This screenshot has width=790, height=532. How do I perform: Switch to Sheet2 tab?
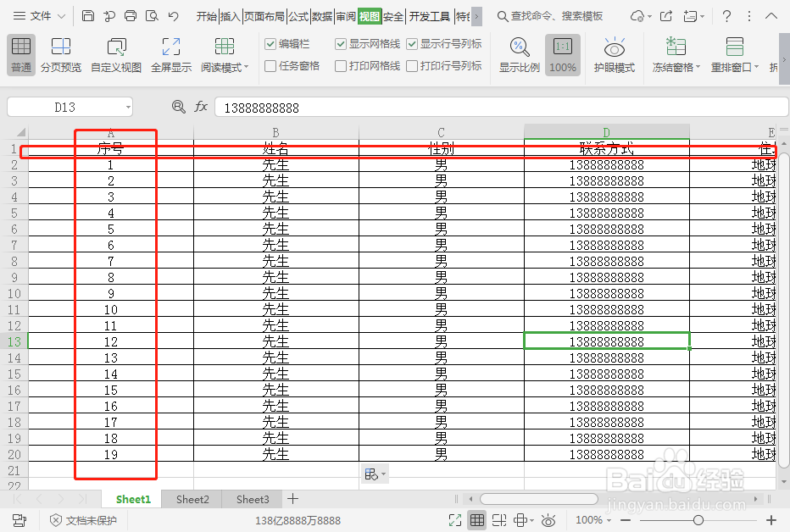pyautogui.click(x=192, y=499)
